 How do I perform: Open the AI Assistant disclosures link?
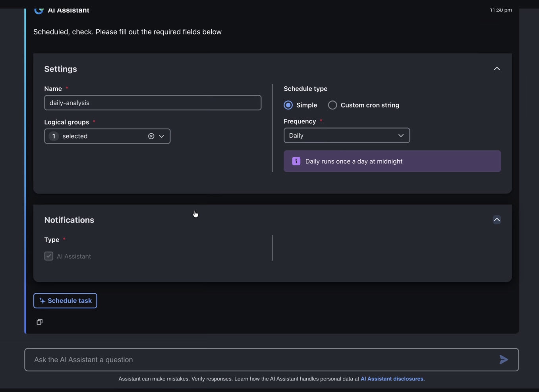click(x=392, y=379)
